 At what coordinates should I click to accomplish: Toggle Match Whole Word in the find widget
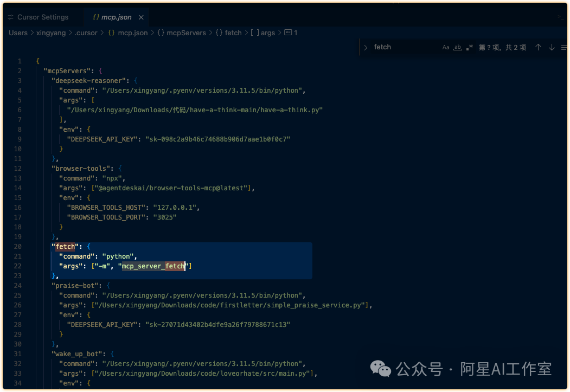pyautogui.click(x=458, y=47)
